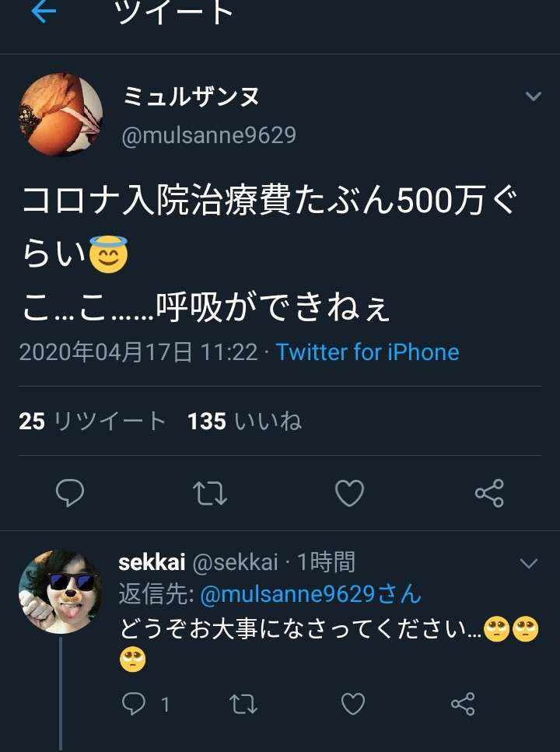560x752 pixels.
Task: Share sekkai's reply
Action: (463, 704)
